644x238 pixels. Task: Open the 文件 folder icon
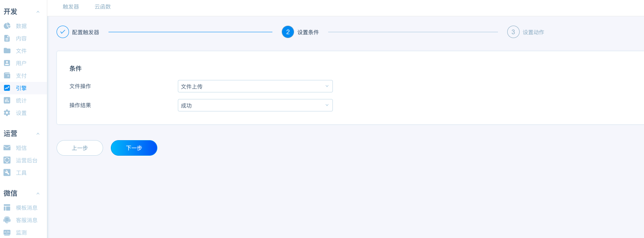pyautogui.click(x=7, y=51)
